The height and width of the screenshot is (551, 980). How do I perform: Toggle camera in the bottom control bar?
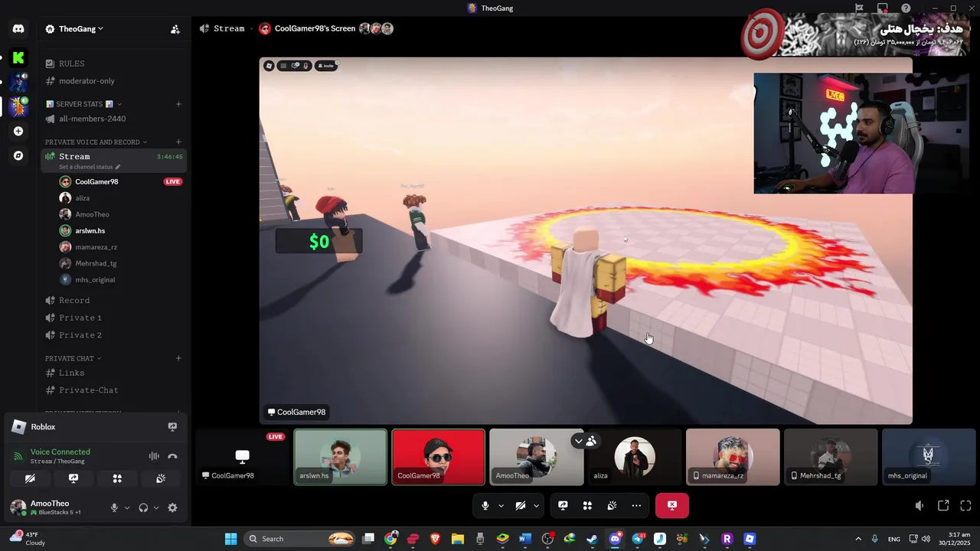521,505
